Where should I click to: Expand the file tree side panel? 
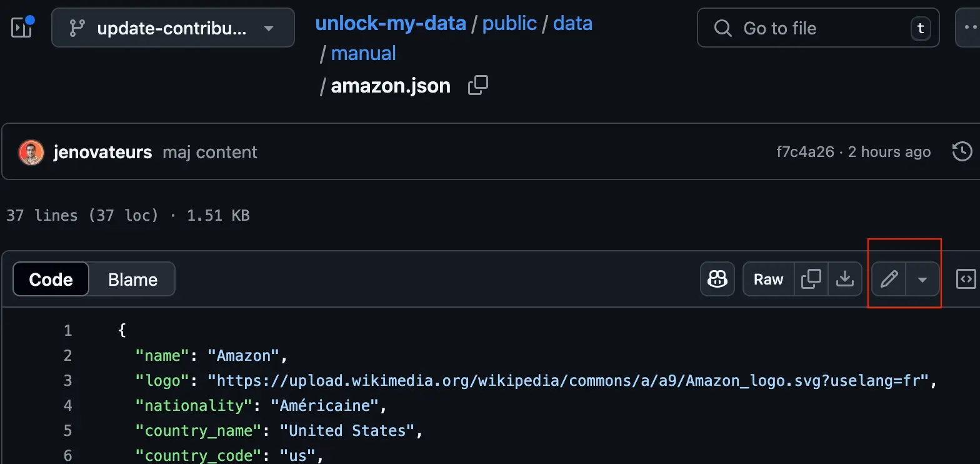click(x=22, y=27)
